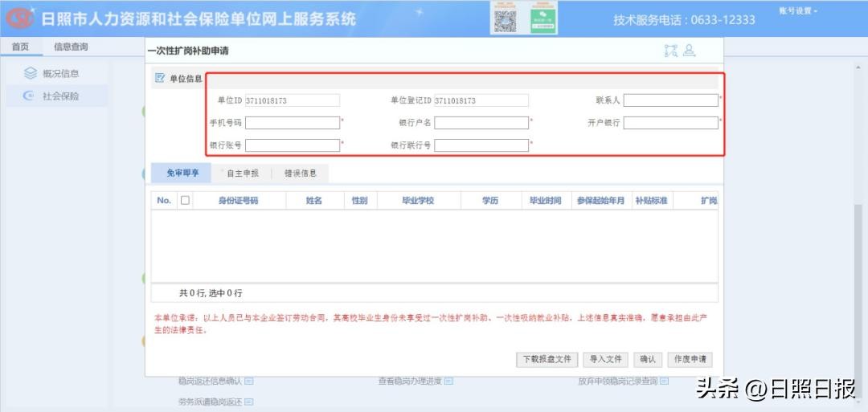The height and width of the screenshot is (412, 868).
Task: Open the 账号设置 dropdown
Action: [798, 11]
